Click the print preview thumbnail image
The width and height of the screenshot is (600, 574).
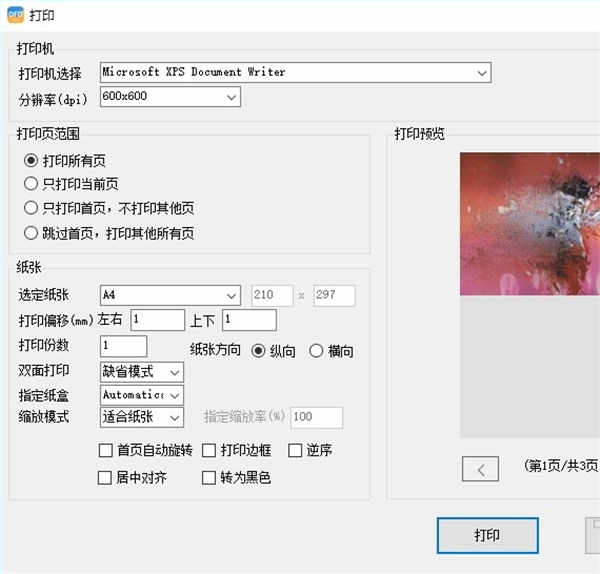[530, 224]
